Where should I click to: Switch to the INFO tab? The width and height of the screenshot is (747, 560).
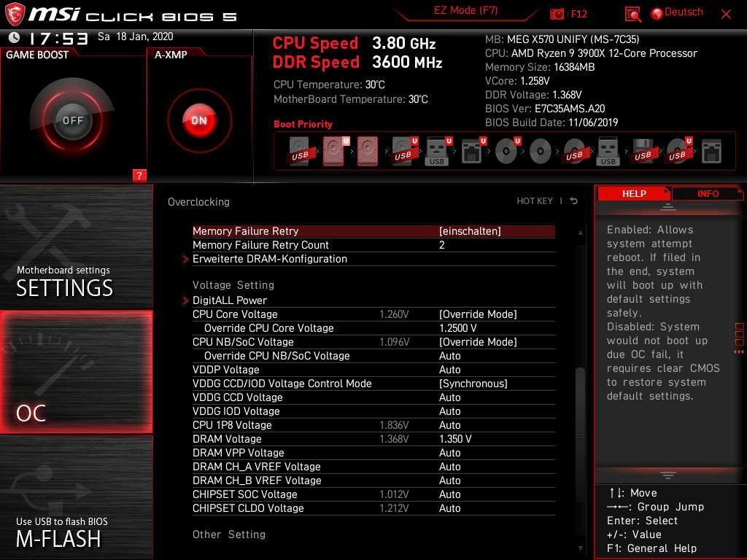pyautogui.click(x=708, y=193)
